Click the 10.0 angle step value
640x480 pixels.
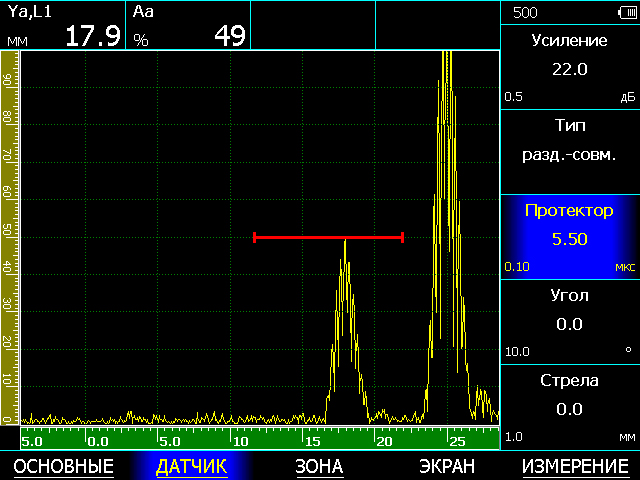[517, 352]
